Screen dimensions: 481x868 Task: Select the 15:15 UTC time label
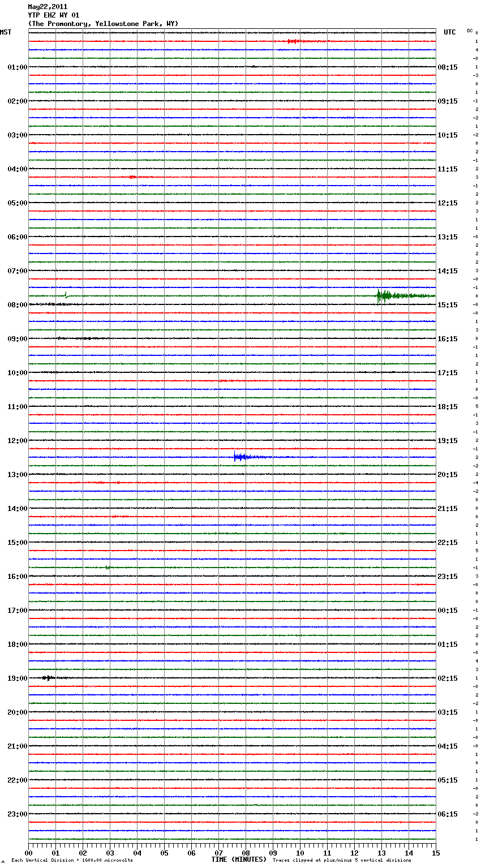tap(448, 305)
